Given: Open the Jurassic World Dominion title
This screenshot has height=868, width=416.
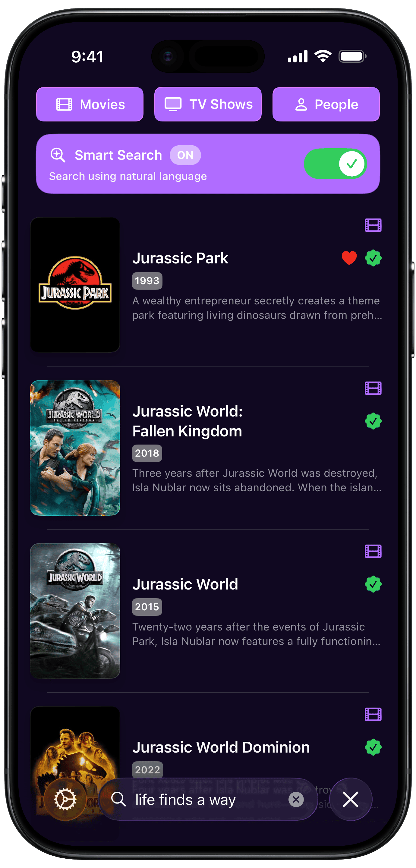Looking at the screenshot, I should (221, 747).
